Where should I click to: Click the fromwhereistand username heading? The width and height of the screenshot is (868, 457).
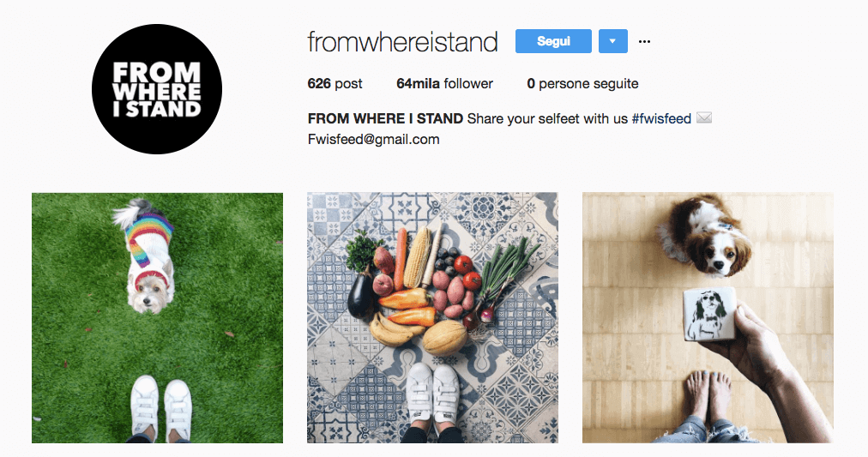[402, 42]
